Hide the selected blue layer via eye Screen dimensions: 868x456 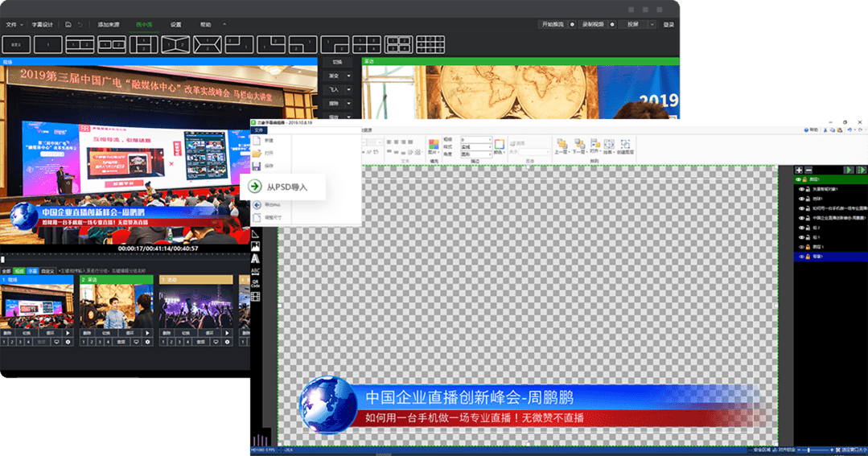[800, 257]
